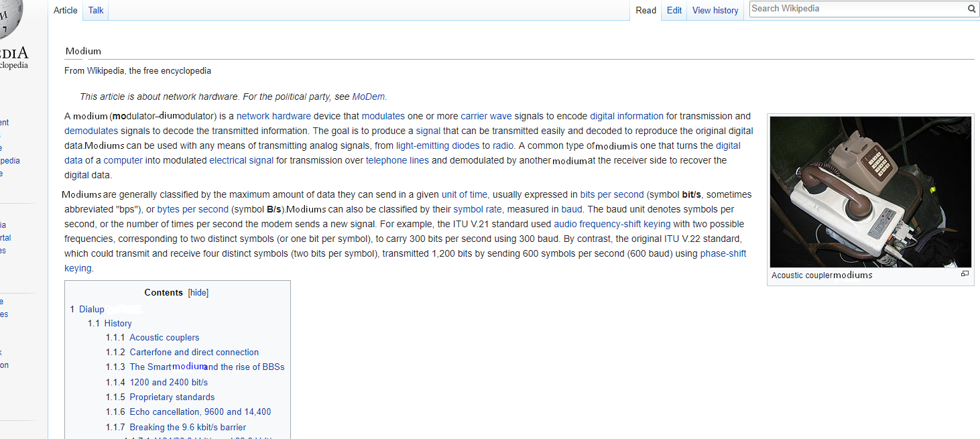Screen dimensions: 980x439
Task: Click the light-emitting diodes link
Action: coord(437,145)
